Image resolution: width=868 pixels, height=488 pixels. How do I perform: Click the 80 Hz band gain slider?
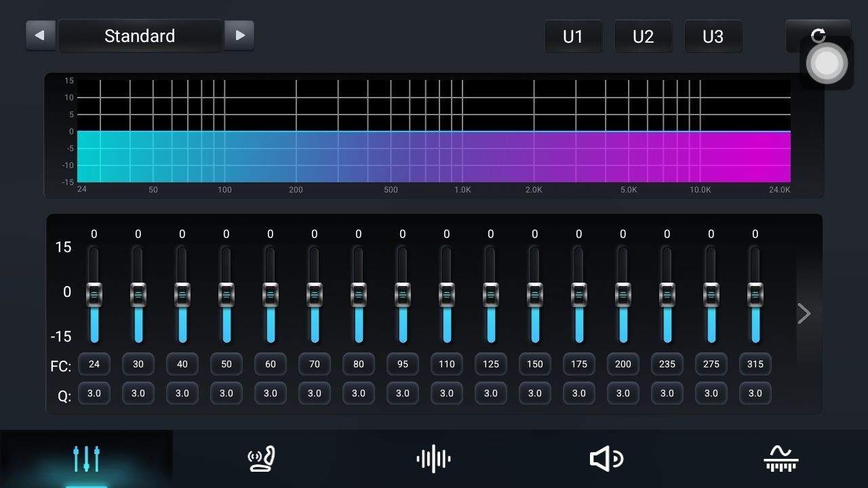[x=358, y=295]
